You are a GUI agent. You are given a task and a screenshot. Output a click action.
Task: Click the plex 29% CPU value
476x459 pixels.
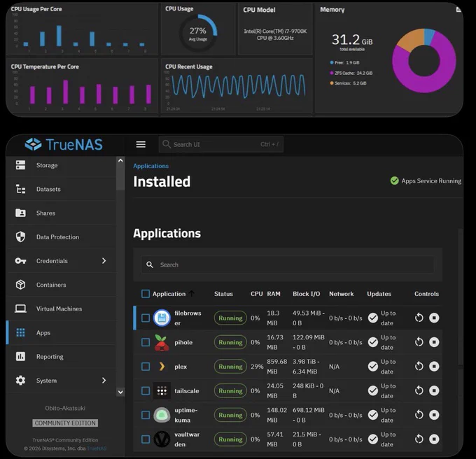(257, 367)
